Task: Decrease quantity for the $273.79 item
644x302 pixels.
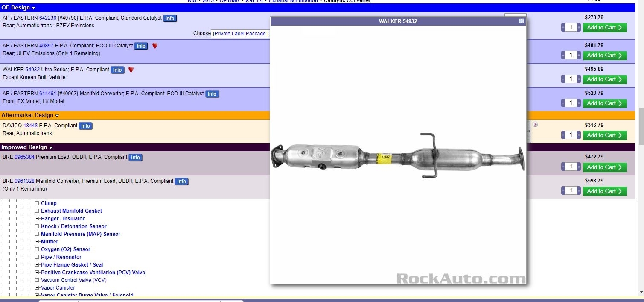Action: (563, 27)
